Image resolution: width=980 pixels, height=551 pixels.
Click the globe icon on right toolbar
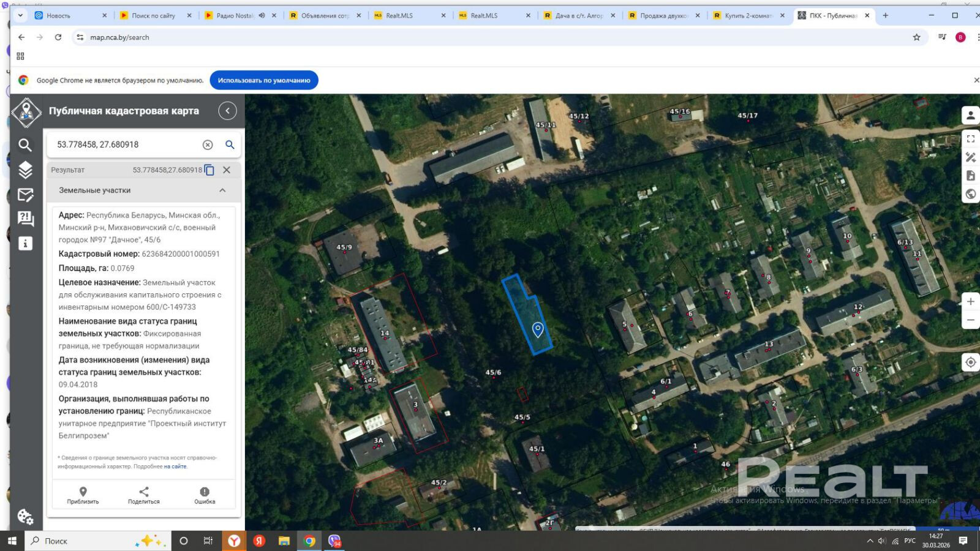click(970, 194)
